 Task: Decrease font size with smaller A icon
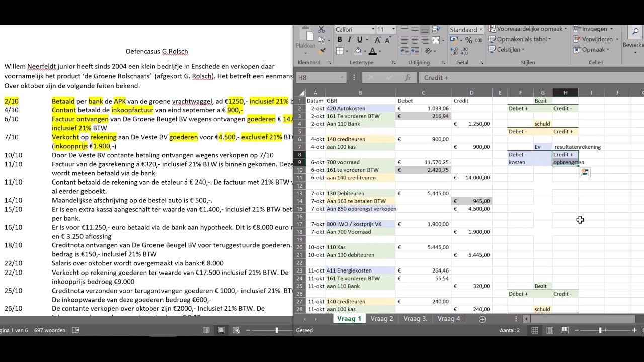tap(388, 39)
